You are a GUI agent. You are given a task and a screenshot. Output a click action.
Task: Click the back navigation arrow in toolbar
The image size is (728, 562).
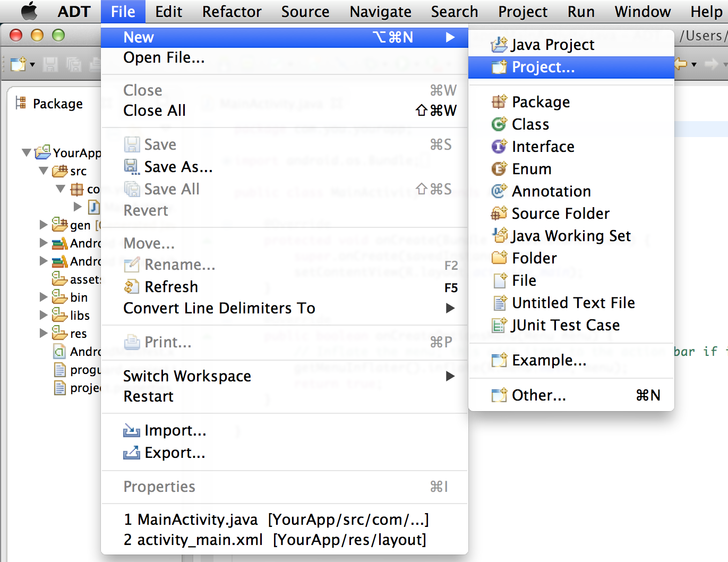681,64
